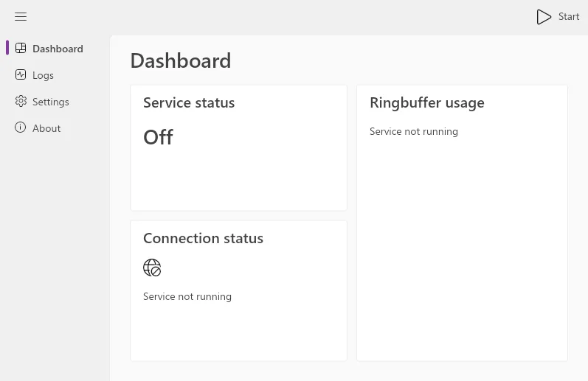
Task: Click the Settings gear icon
Action: coord(21,101)
